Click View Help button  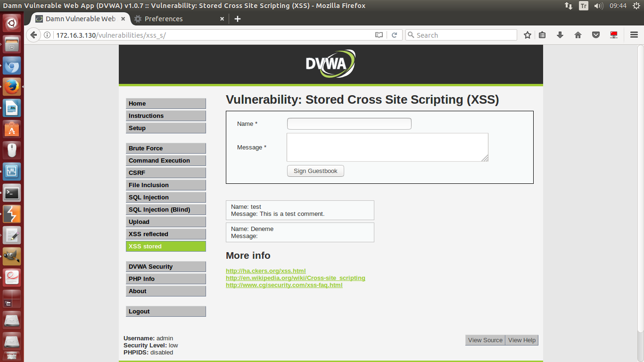[x=522, y=340]
